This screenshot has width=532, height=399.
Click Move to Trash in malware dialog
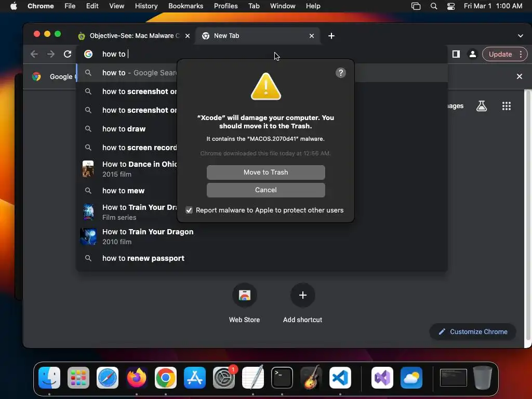coord(265,172)
